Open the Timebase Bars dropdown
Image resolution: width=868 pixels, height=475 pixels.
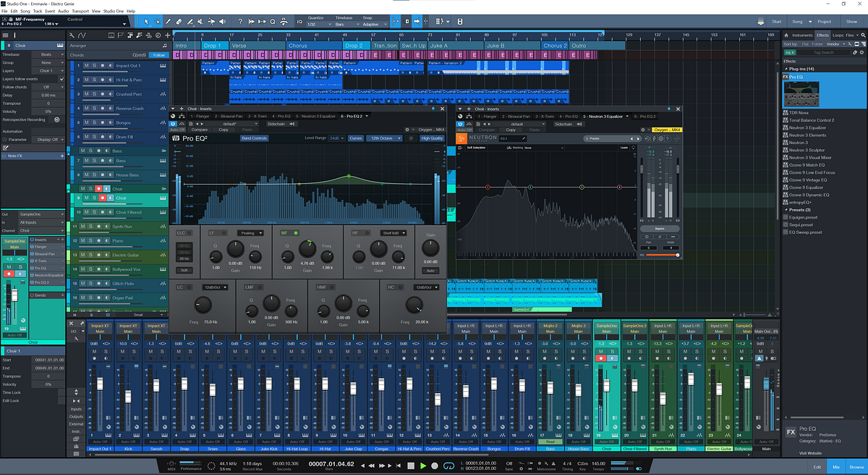click(346, 24)
